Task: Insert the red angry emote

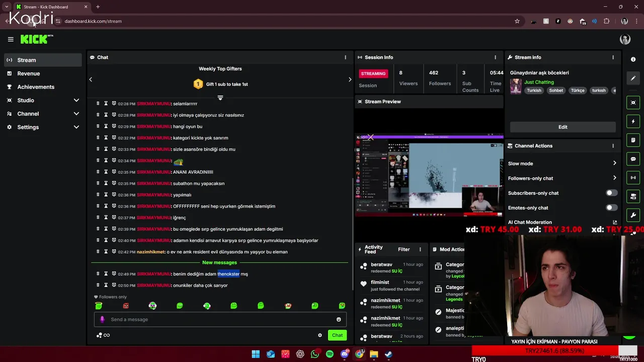Action: pos(126,306)
